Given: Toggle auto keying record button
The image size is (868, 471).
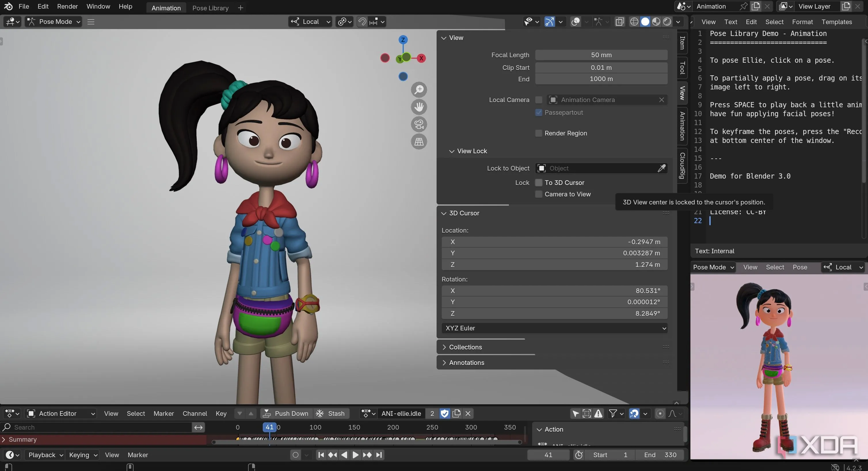Looking at the screenshot, I should click(296, 455).
